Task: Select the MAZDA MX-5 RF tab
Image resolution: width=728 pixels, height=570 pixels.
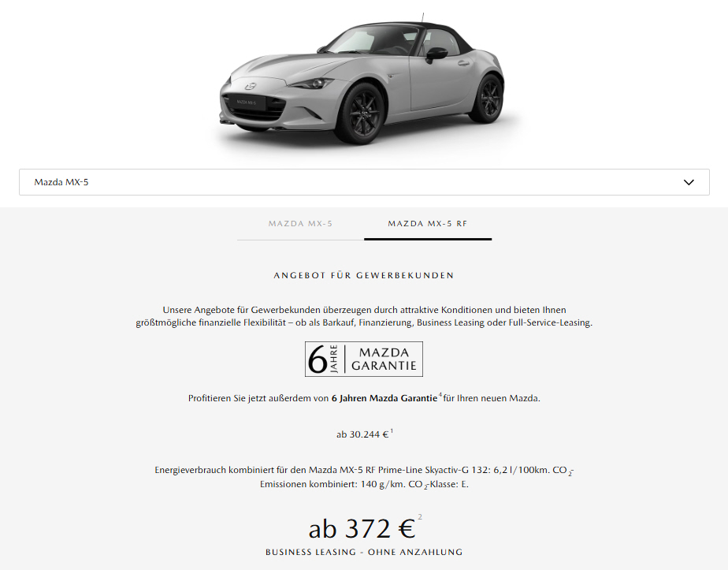Action: point(428,224)
